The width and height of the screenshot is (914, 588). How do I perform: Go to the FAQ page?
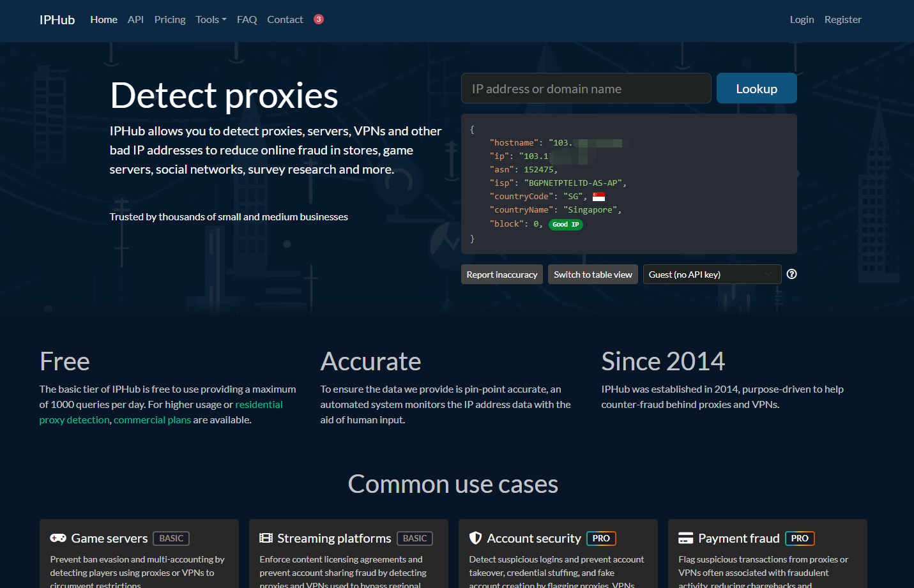click(247, 20)
